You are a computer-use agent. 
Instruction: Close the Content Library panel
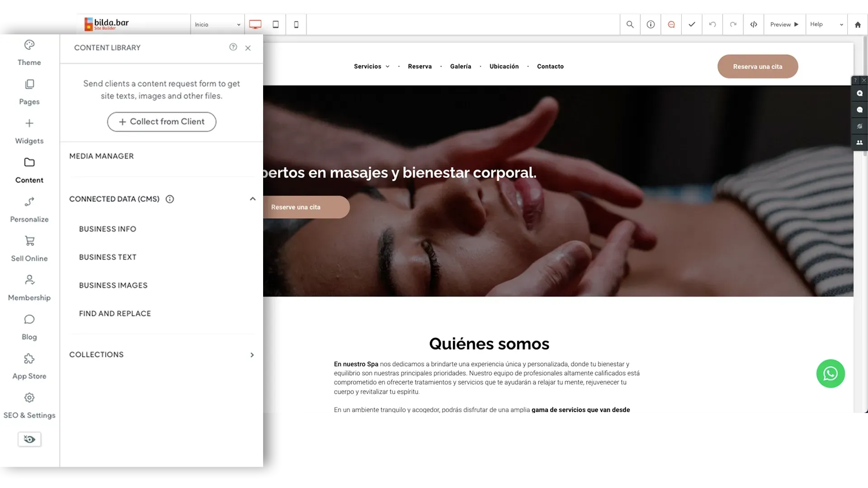248,48
